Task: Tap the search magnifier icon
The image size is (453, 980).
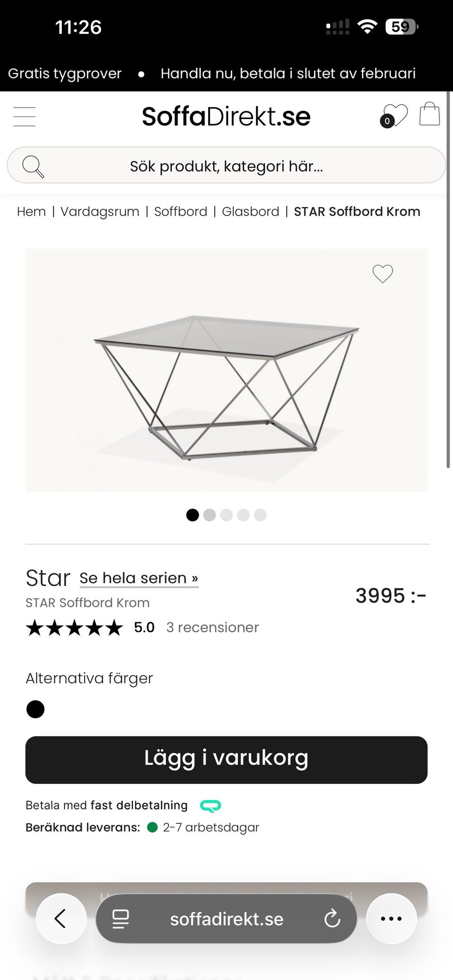Action: pyautogui.click(x=33, y=167)
